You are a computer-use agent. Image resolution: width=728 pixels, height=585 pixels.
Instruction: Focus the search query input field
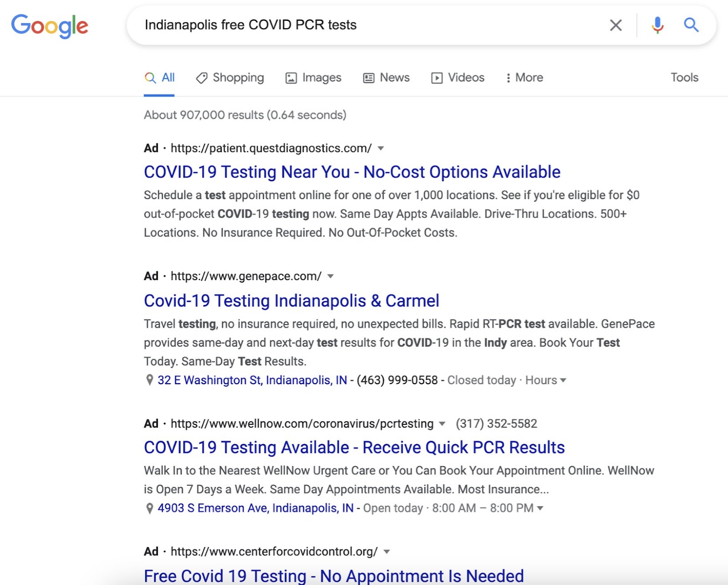(364, 25)
